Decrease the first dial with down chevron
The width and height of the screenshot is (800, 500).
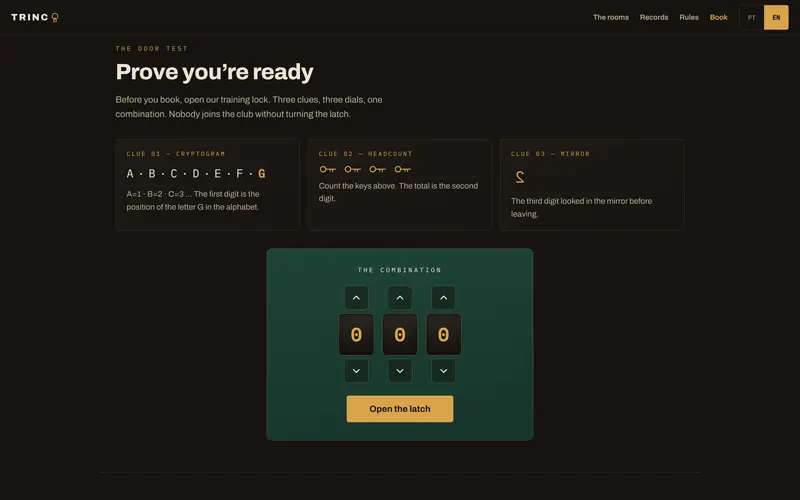356,371
